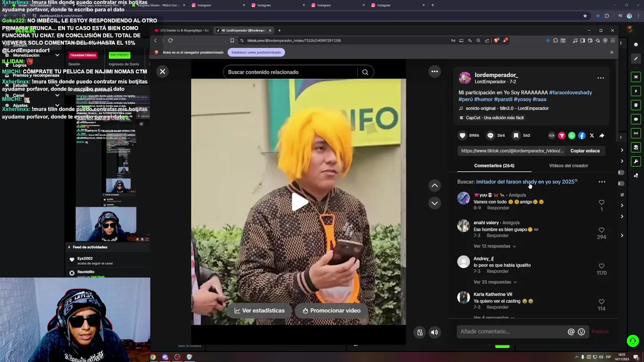Click the tiktok.com URL in address bar

[x=294, y=40]
